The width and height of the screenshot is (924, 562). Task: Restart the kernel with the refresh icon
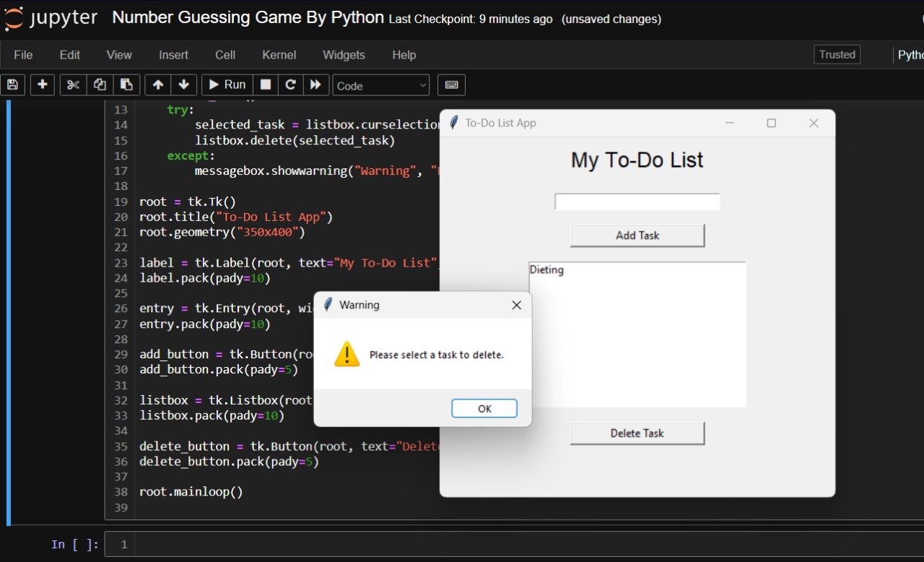pyautogui.click(x=290, y=85)
